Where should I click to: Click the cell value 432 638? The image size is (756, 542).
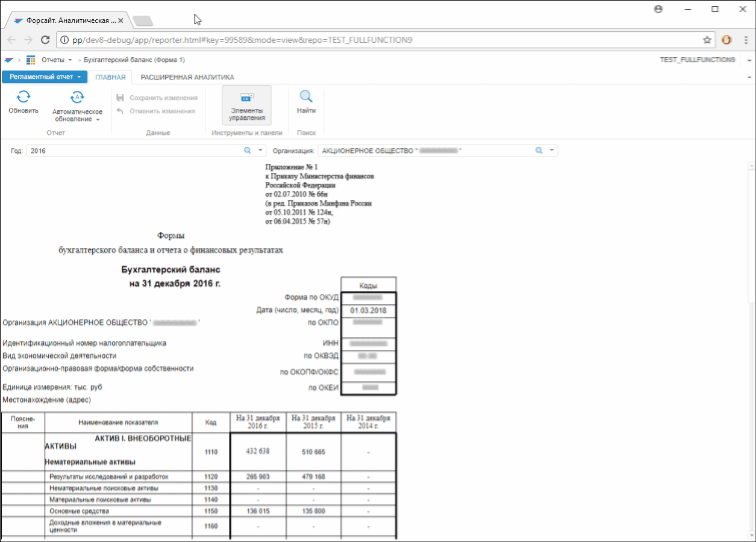(258, 452)
